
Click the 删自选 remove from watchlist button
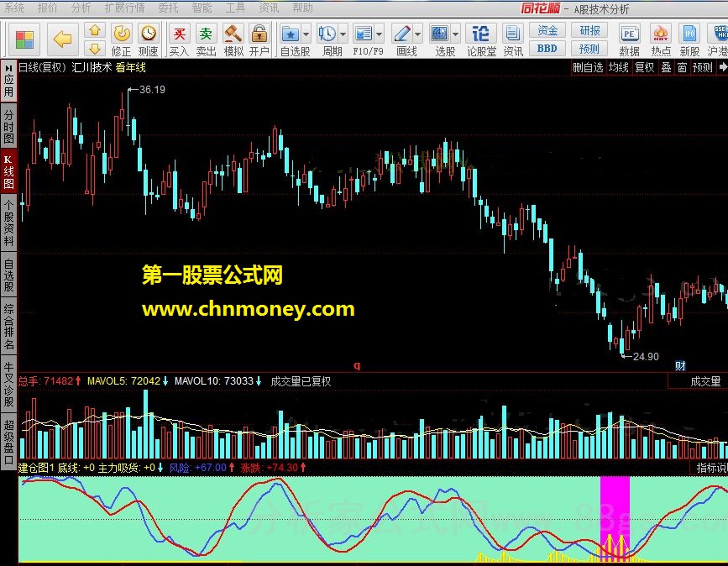[x=588, y=67]
